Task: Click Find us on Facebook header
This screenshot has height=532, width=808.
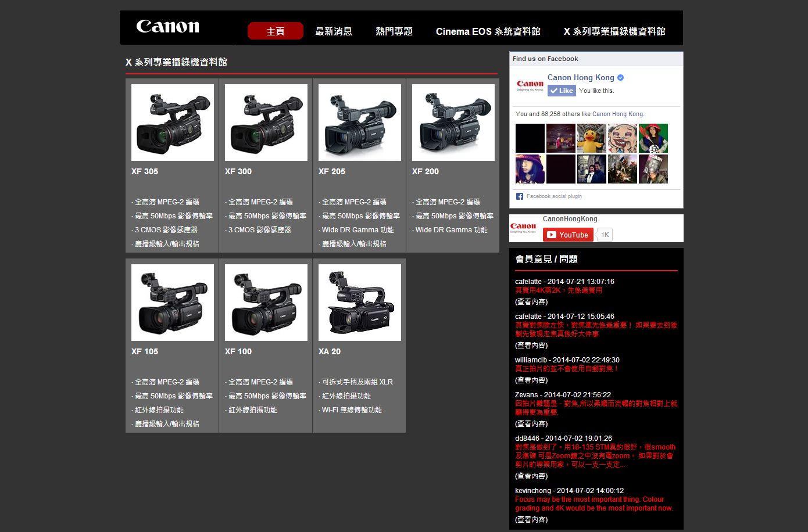Action: 545,59
